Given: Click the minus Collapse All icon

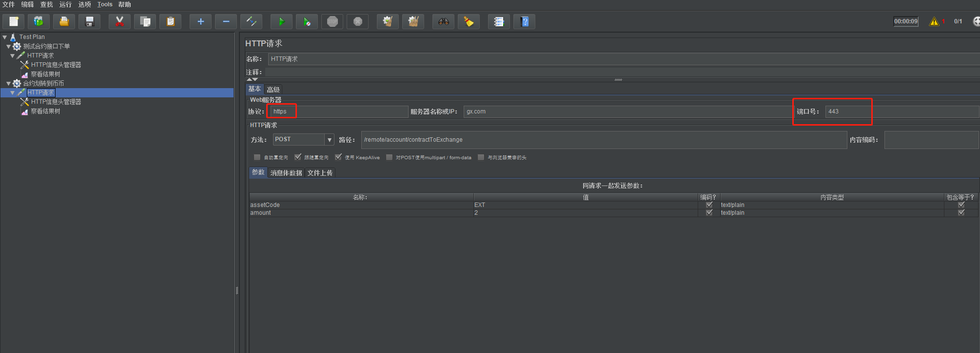Looking at the screenshot, I should [226, 21].
